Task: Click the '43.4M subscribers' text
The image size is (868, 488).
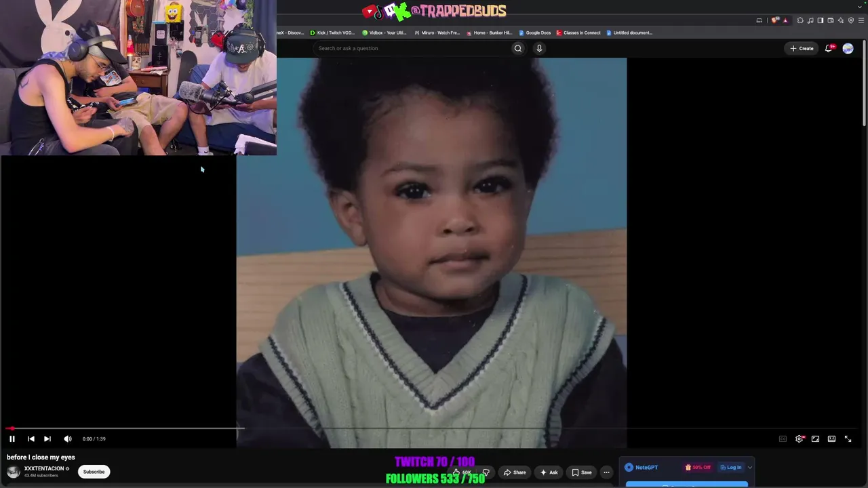Action: [x=41, y=476]
